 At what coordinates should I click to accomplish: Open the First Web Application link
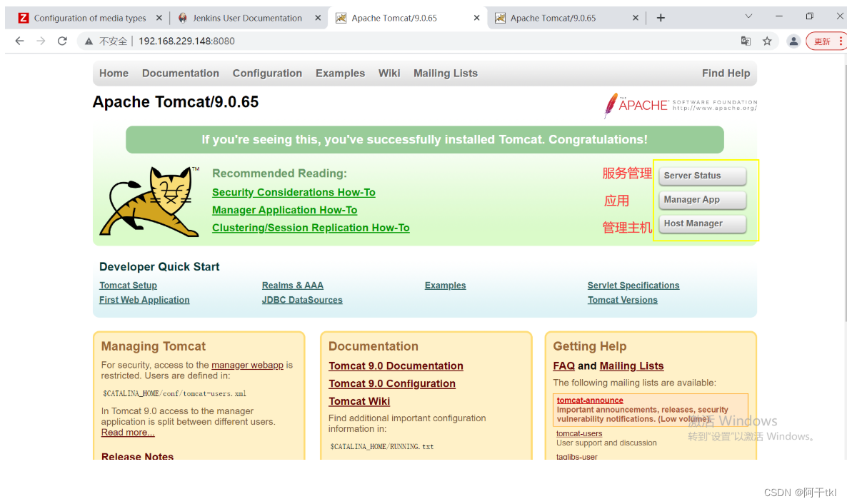click(x=144, y=300)
